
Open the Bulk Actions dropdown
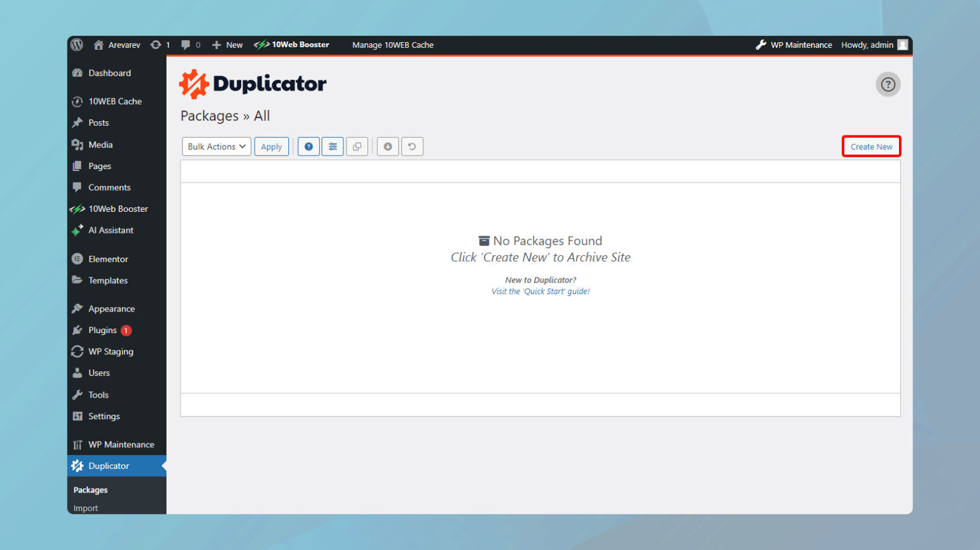pyautogui.click(x=216, y=146)
